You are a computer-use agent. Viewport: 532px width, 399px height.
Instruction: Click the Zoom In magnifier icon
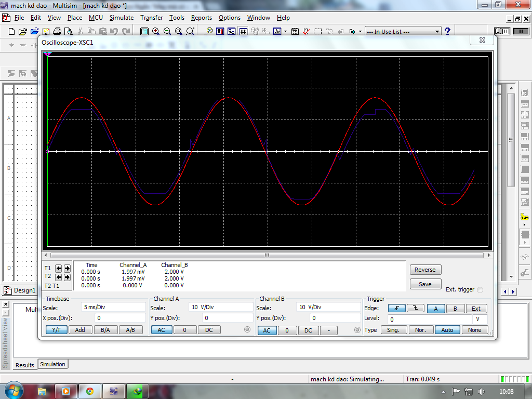pos(156,32)
